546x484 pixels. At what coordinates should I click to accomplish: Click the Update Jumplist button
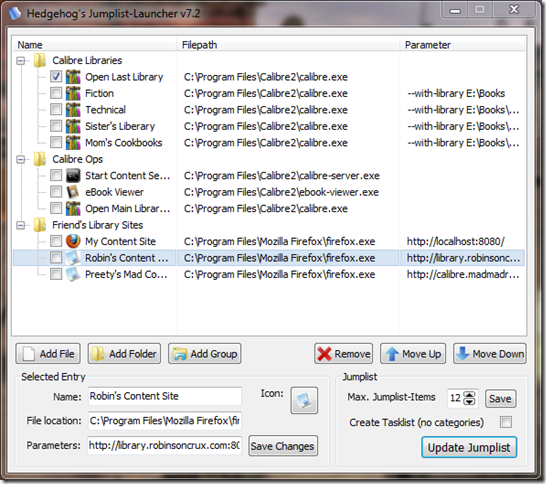pos(469,447)
